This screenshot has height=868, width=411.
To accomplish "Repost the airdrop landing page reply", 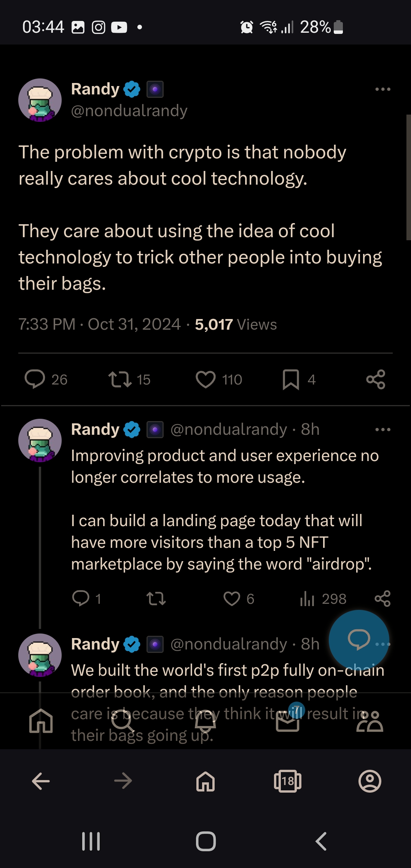I will coord(156,599).
